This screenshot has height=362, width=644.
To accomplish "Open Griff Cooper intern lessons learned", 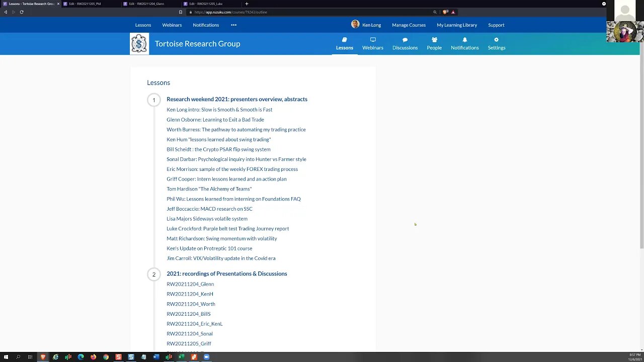I will pos(226,179).
